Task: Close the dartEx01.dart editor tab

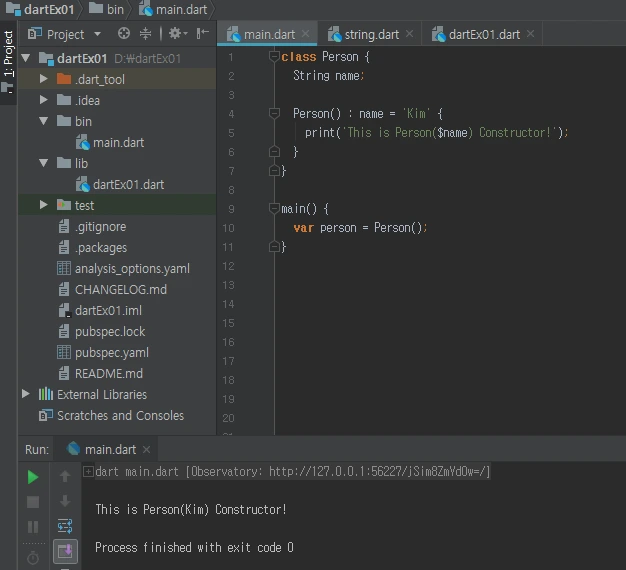Action: pyautogui.click(x=530, y=34)
